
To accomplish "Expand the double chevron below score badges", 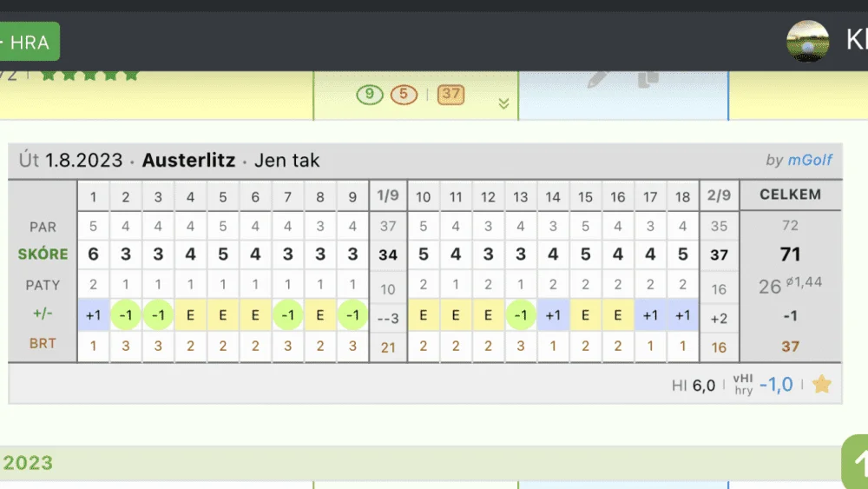I will 503,103.
